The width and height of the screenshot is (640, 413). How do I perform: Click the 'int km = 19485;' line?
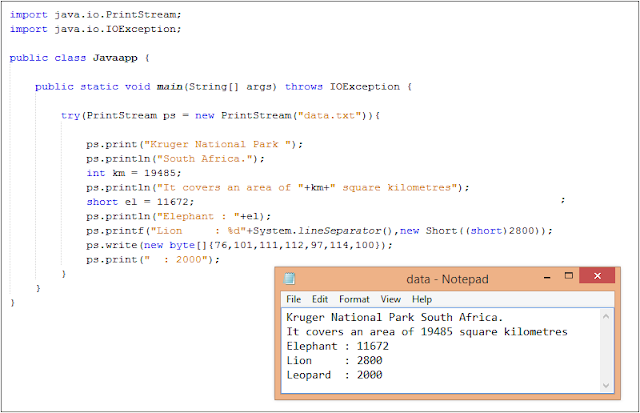click(x=134, y=173)
